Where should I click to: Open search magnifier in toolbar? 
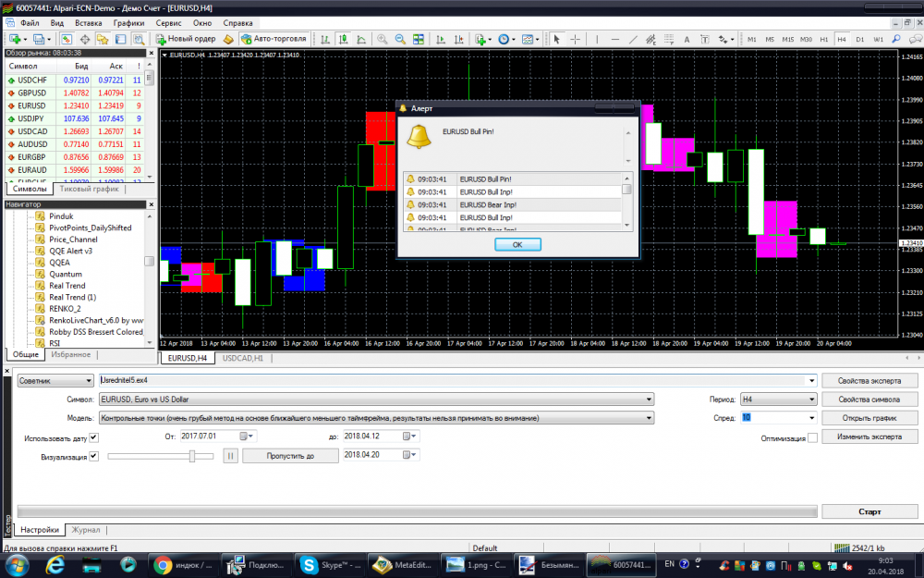coord(896,39)
